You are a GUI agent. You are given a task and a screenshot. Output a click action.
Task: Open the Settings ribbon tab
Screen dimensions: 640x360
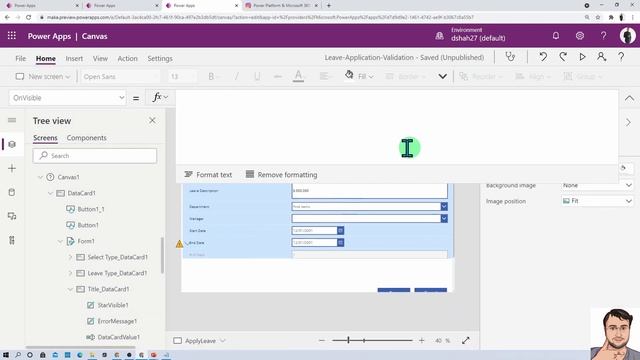pos(160,58)
